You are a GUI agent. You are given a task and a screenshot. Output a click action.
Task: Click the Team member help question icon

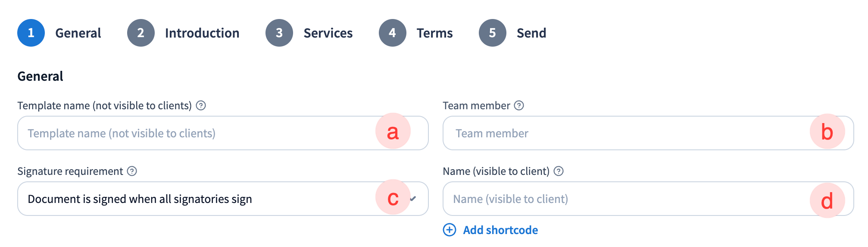pos(519,105)
